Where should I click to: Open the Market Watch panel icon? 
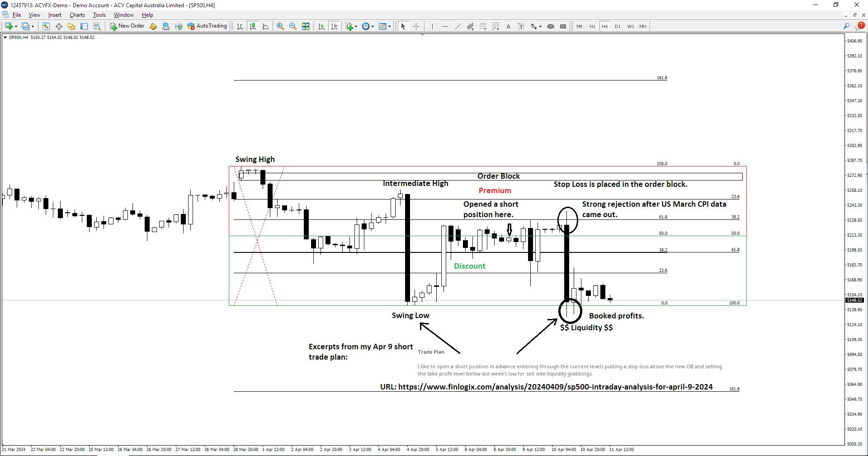(x=46, y=26)
